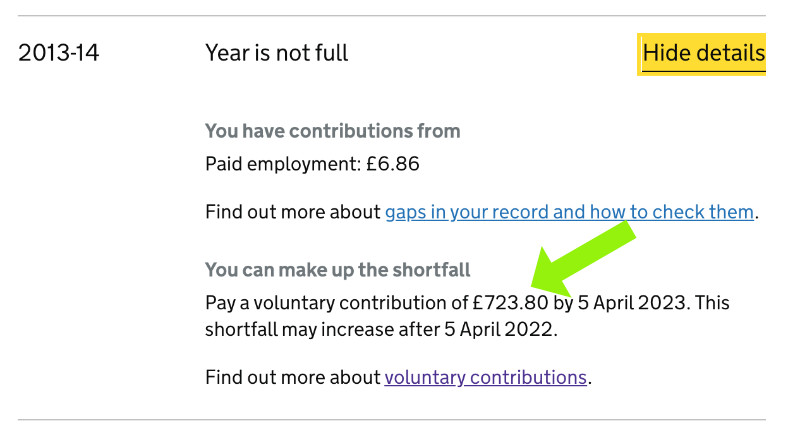Image resolution: width=800 pixels, height=428 pixels.
Task: Open the gaps in your record link
Action: 569,212
